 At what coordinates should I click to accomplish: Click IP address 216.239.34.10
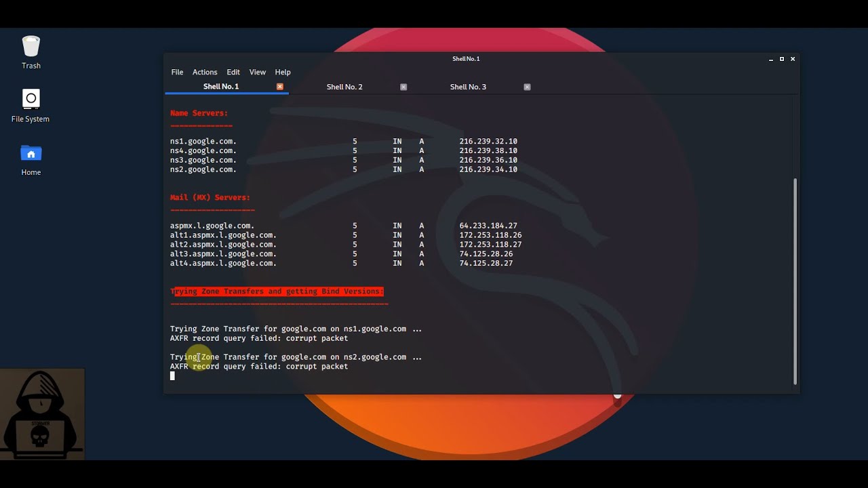click(x=488, y=169)
